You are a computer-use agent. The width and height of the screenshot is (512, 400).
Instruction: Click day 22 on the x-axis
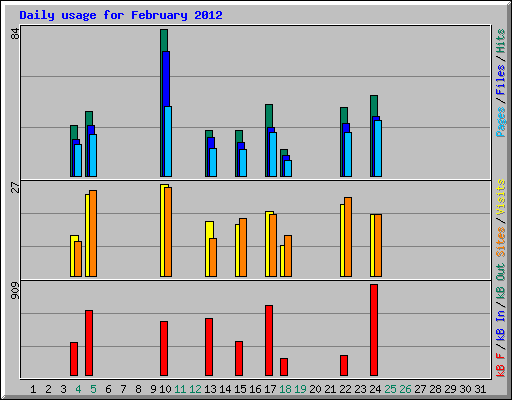(345, 389)
